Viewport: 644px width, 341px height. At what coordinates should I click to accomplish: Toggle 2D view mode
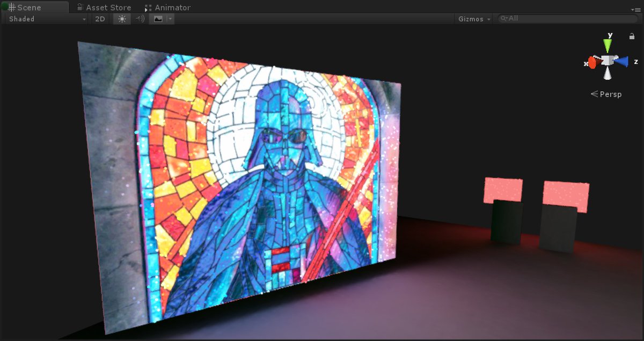(x=100, y=19)
